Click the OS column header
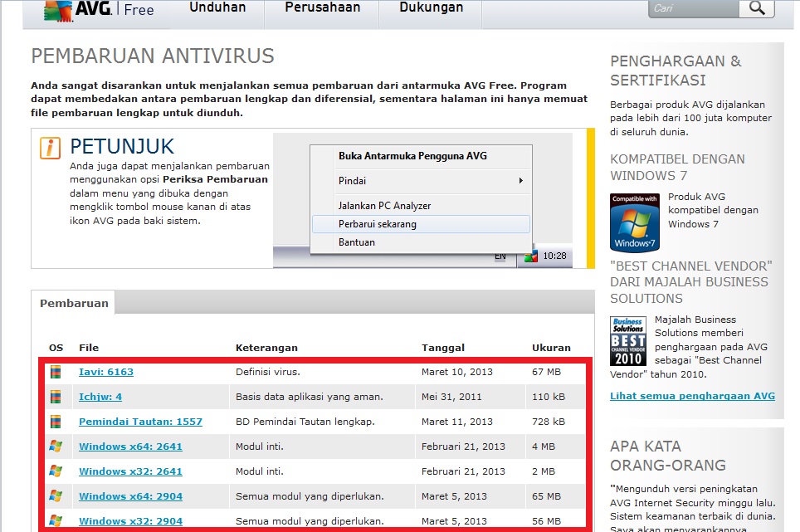Viewport: 800px width, 532px height. coord(56,348)
